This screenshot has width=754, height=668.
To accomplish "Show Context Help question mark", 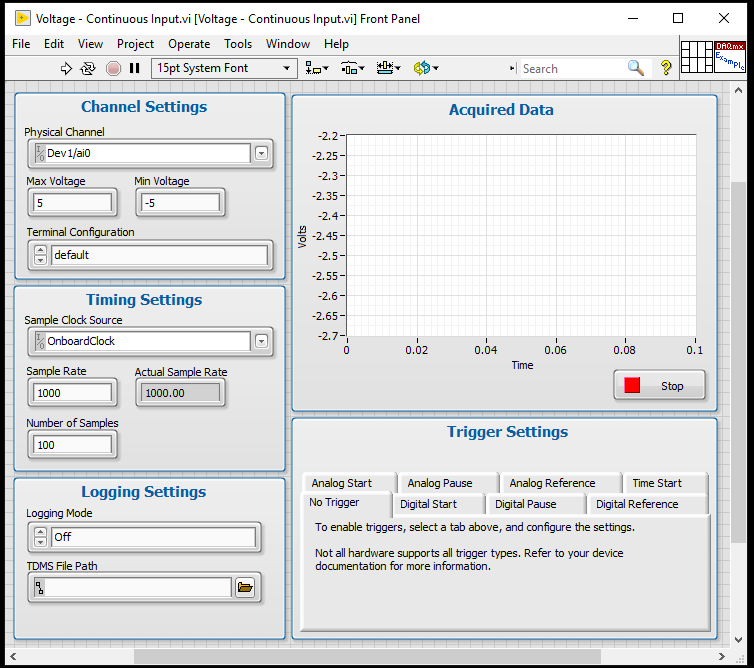I will click(666, 68).
